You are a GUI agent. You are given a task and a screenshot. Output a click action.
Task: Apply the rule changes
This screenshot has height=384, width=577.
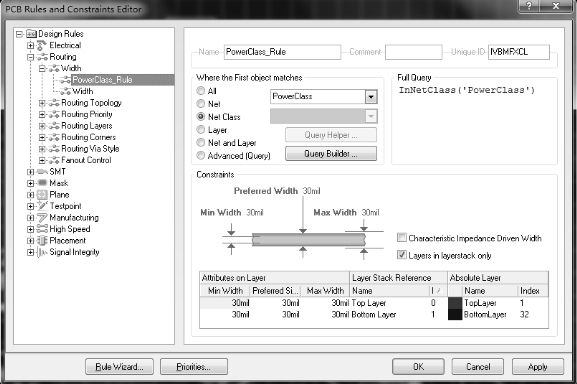538,367
